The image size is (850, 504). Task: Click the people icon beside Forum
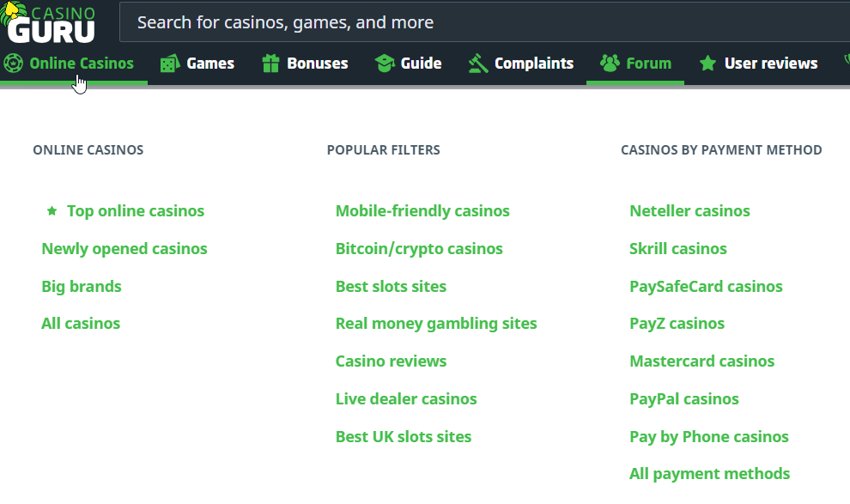pyautogui.click(x=610, y=64)
